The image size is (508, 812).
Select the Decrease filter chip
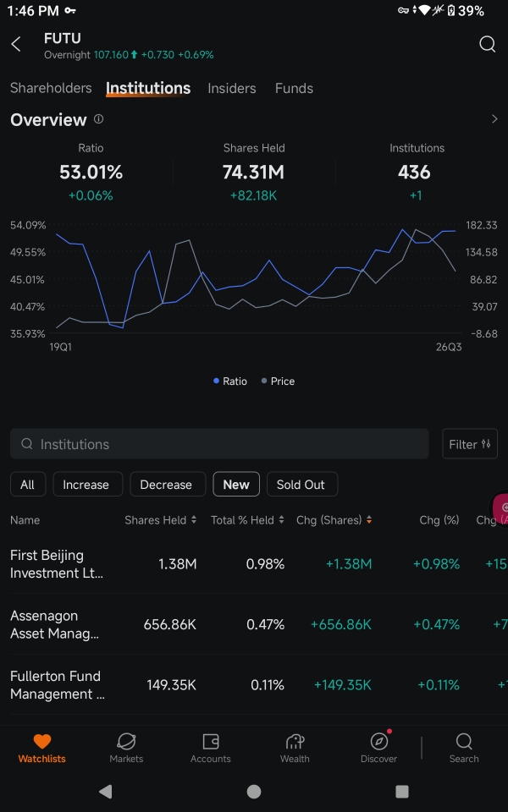tap(168, 484)
